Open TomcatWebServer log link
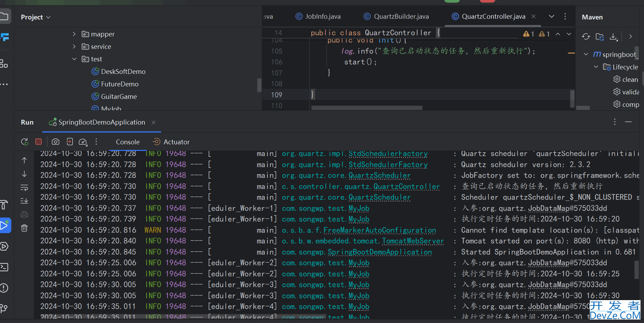This screenshot has width=644, height=323. 413,241
